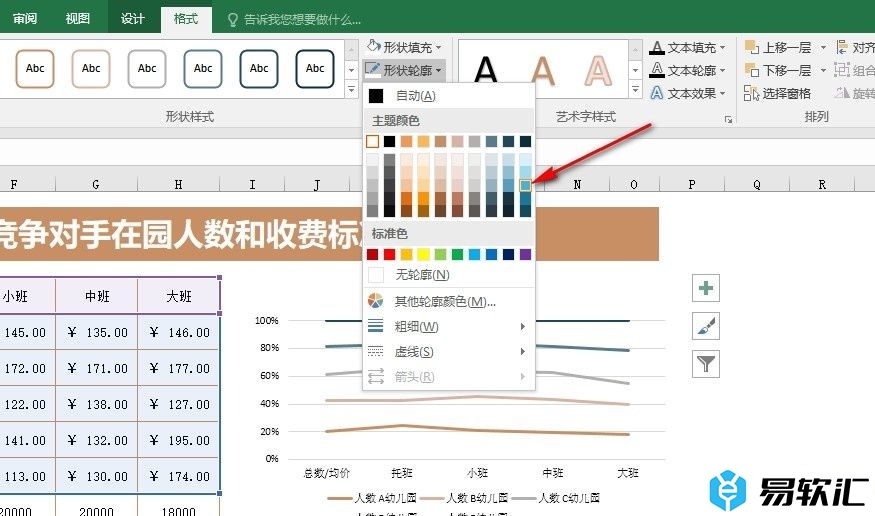Open the 形状填充 dropdown

point(405,47)
